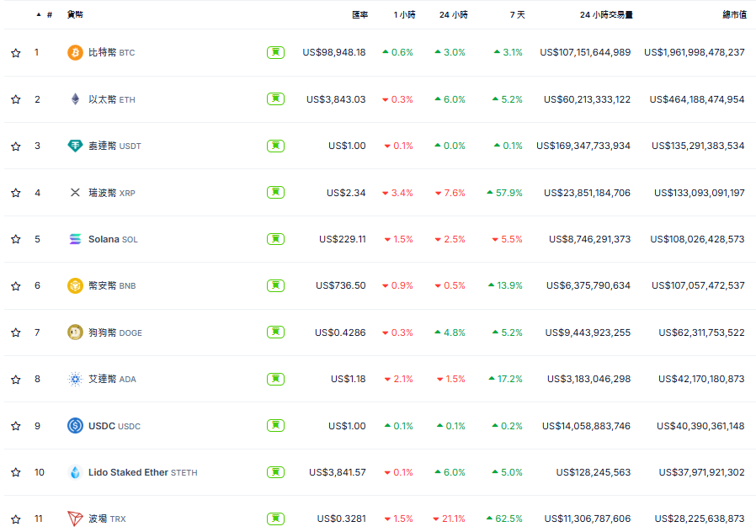
Task: Click the 買 button for Bitcoin
Action: pyautogui.click(x=275, y=52)
